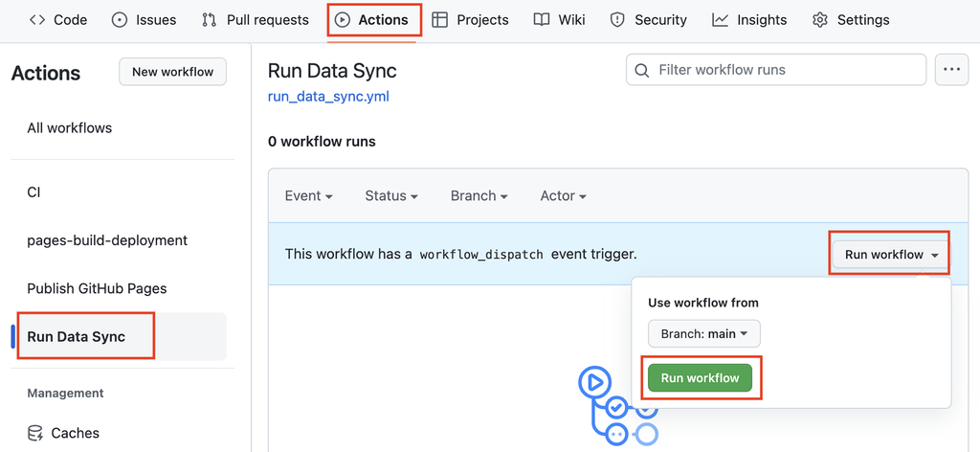Screen dimensions: 980x452
Task: Click the Actions sidebar heading
Action: 46,73
